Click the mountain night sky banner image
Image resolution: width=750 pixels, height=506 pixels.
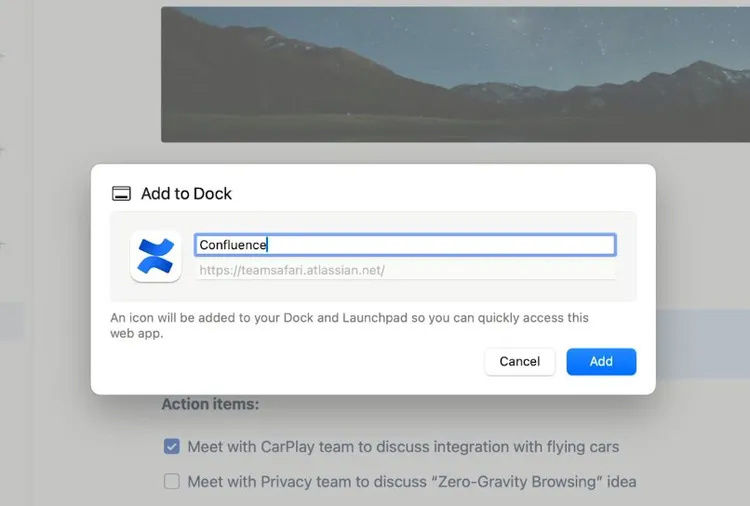click(x=455, y=74)
